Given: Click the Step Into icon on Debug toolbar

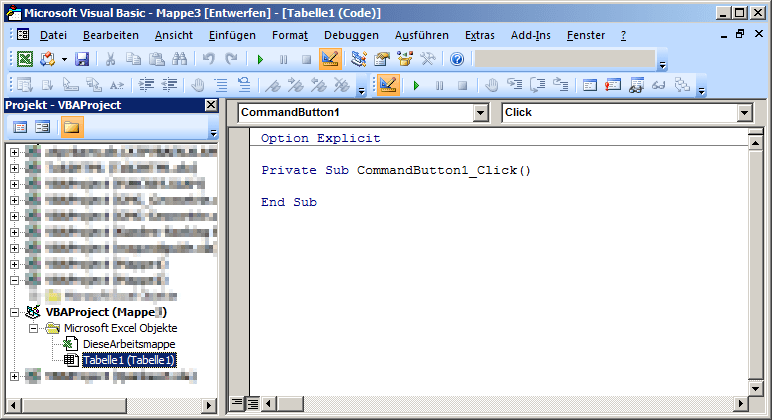Looking at the screenshot, I should 515,86.
